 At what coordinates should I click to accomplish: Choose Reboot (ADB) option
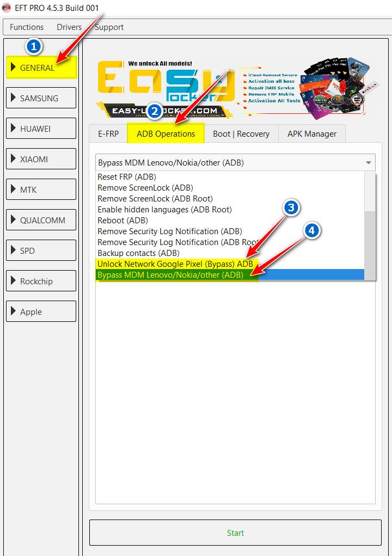(230, 220)
